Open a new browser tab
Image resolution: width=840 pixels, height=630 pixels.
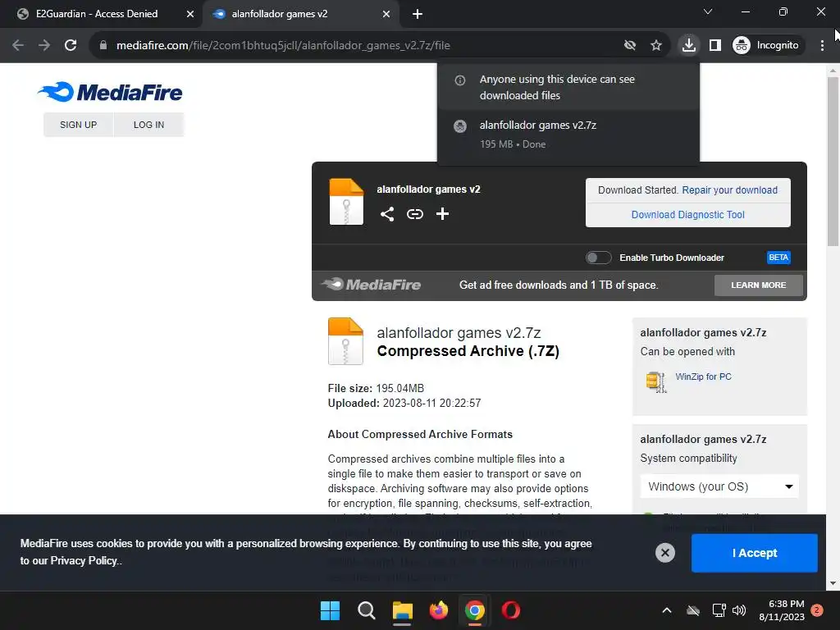click(418, 15)
